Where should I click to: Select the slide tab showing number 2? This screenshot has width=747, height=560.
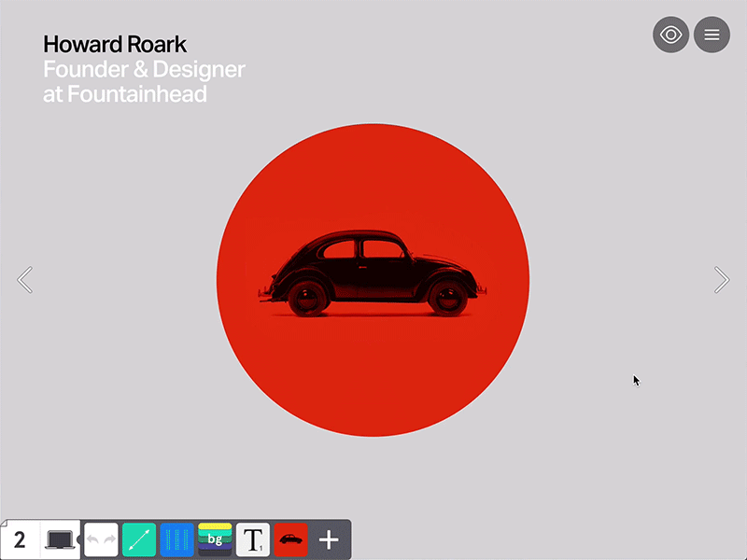[x=19, y=539]
